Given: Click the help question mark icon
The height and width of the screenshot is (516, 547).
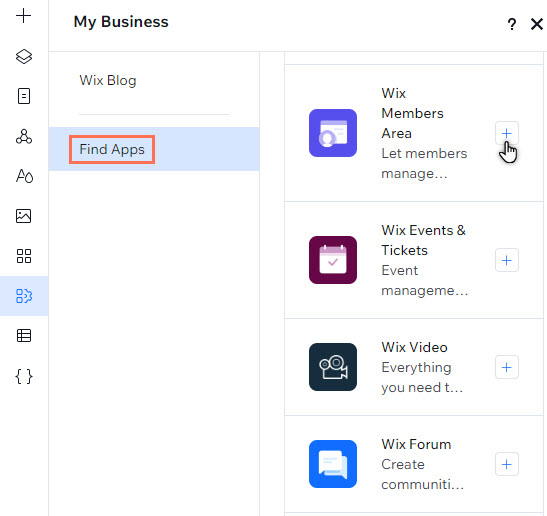Looking at the screenshot, I should pos(512,24).
